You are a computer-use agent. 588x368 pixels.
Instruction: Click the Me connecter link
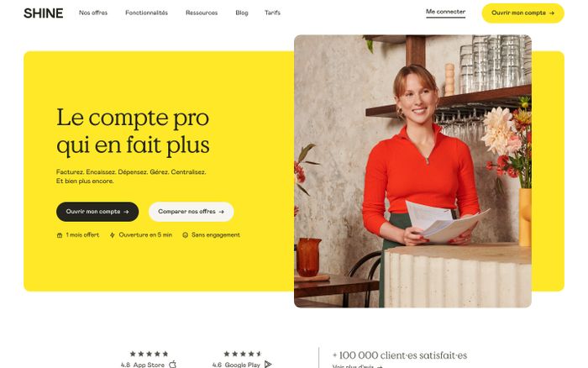(445, 12)
